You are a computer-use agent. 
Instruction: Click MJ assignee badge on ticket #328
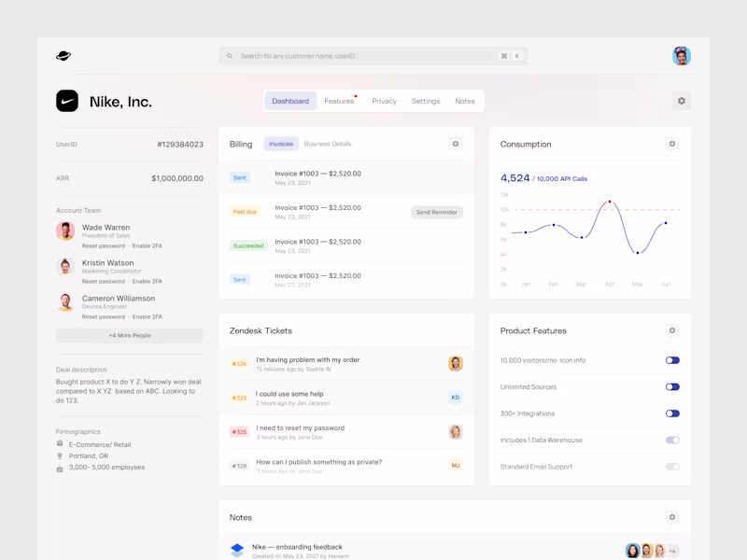456,465
